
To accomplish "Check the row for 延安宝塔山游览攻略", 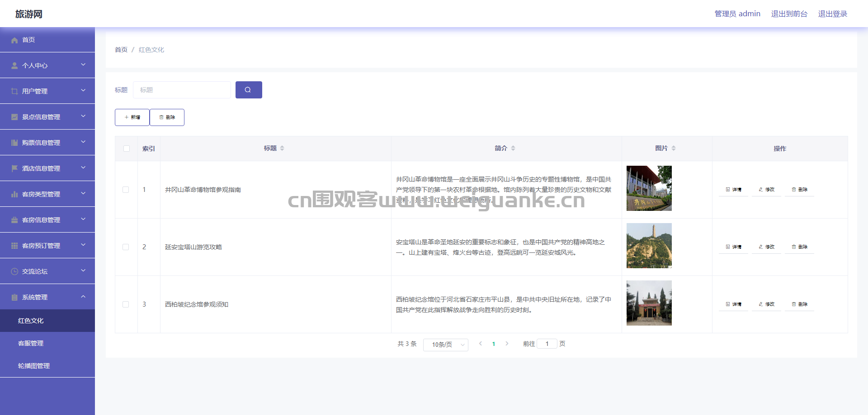I will (126, 247).
